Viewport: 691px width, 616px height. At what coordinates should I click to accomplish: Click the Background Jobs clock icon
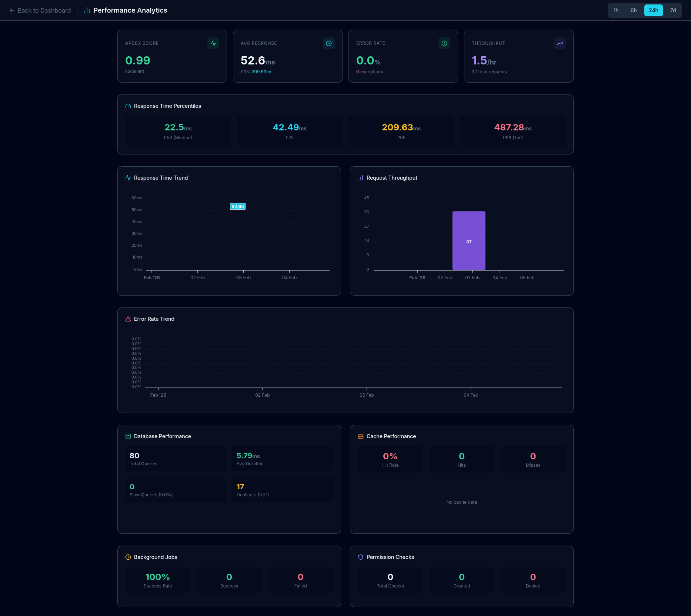[x=128, y=557]
